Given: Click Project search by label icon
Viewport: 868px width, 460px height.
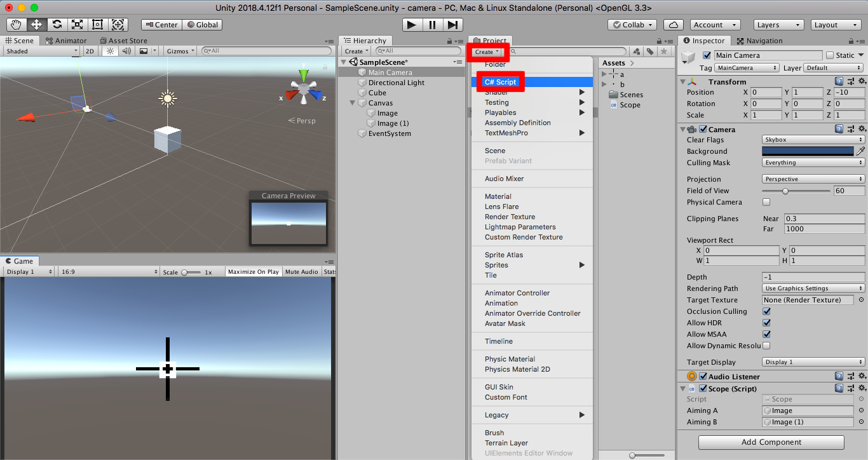Looking at the screenshot, I should pos(651,51).
